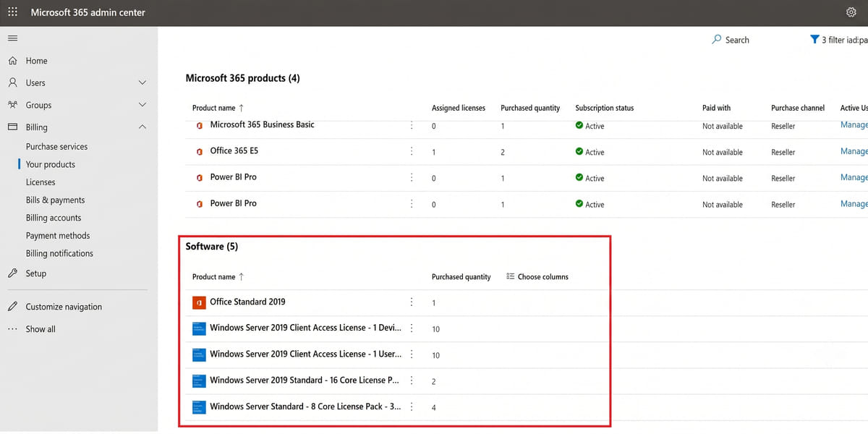Click the filter funnel icon
This screenshot has height=434, width=868.
(x=814, y=40)
